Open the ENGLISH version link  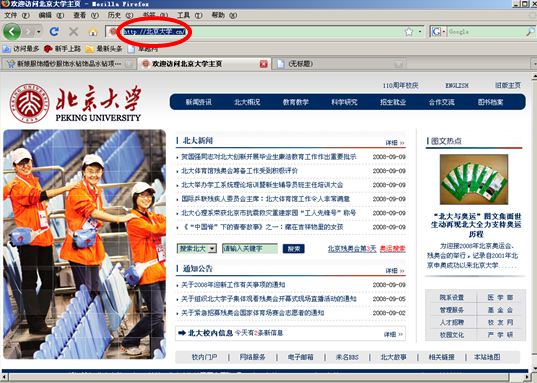click(x=457, y=85)
